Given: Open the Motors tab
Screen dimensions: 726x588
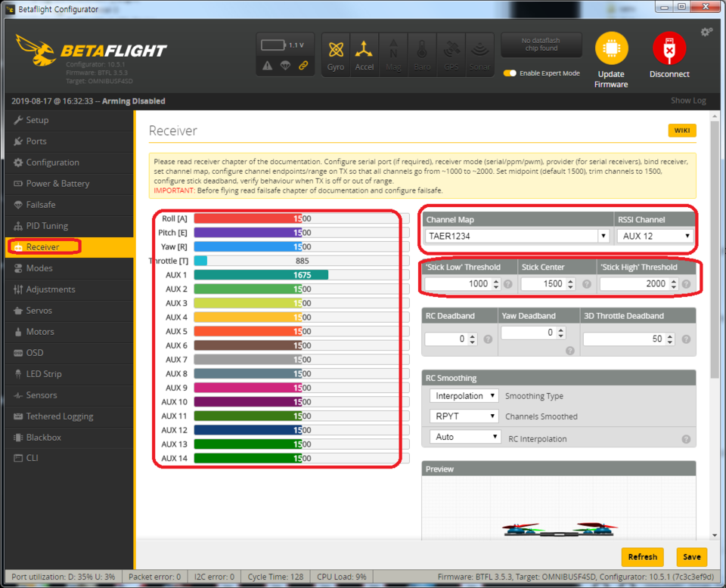Looking at the screenshot, I should tap(70, 332).
